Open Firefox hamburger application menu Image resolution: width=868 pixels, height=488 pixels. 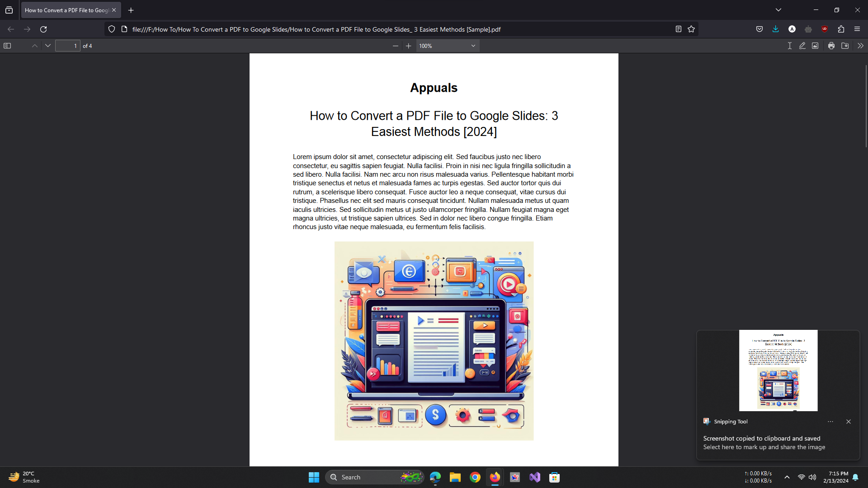[x=857, y=29]
